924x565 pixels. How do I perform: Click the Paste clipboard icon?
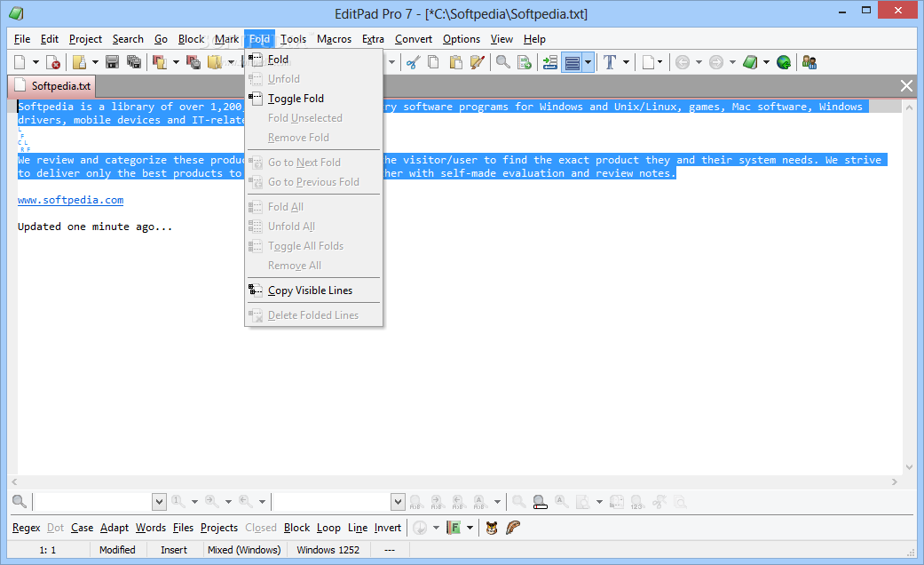[455, 62]
